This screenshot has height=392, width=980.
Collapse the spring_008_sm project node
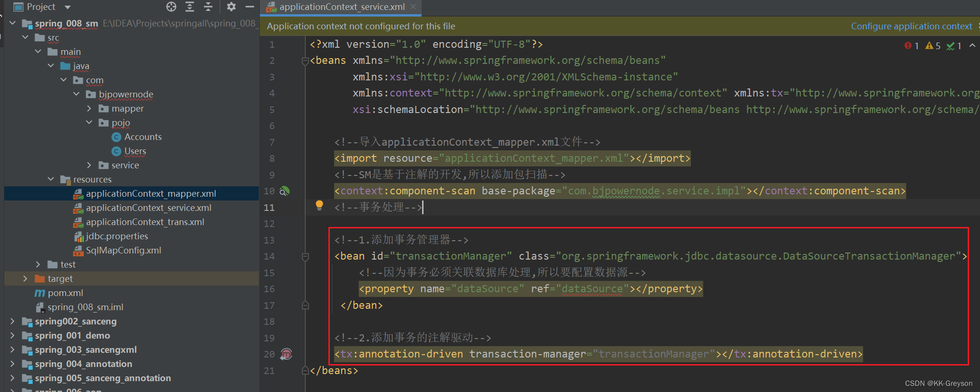[13, 23]
